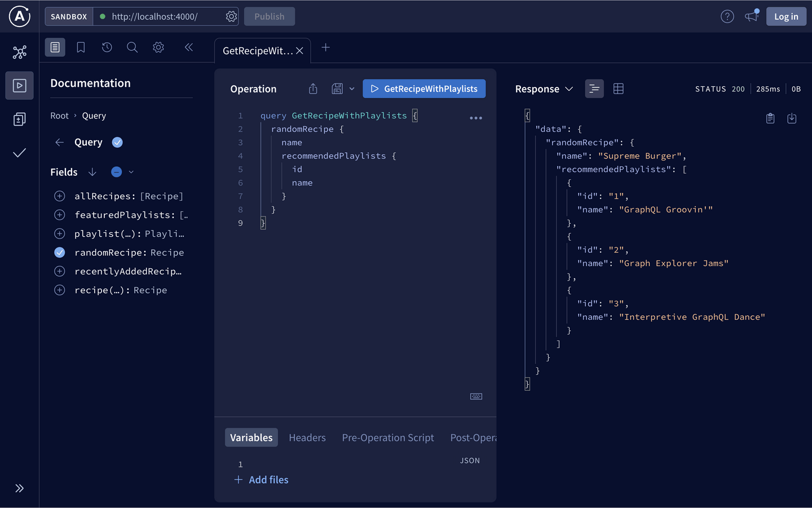Add the featuredPlaylists field to the query
Screen dimensions: 812x508
(x=59, y=215)
